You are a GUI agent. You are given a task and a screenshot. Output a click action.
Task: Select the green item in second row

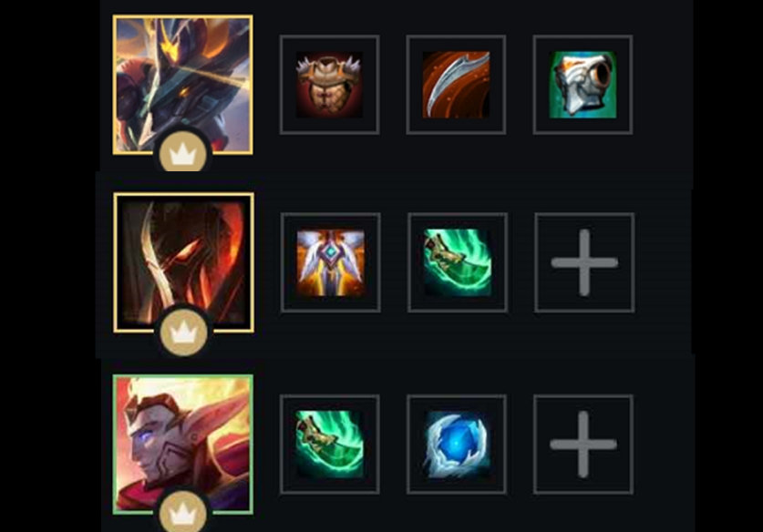coord(458,262)
